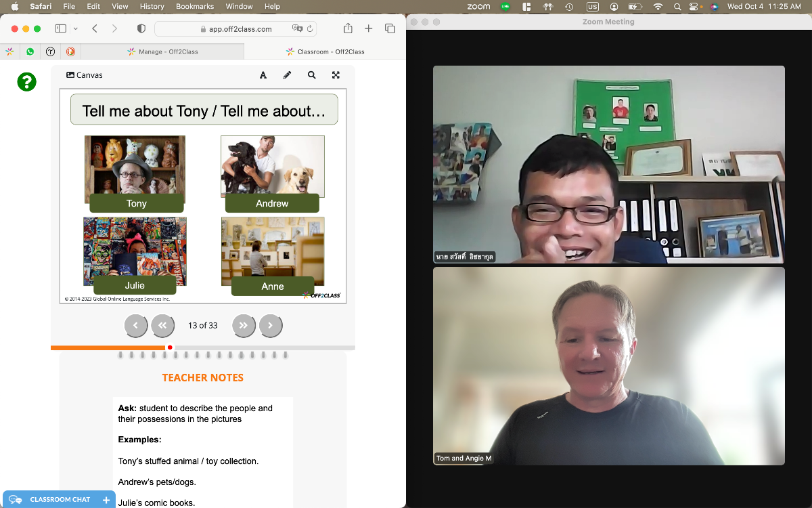Open File menu
Screen dimensions: 812x508
[69, 6]
